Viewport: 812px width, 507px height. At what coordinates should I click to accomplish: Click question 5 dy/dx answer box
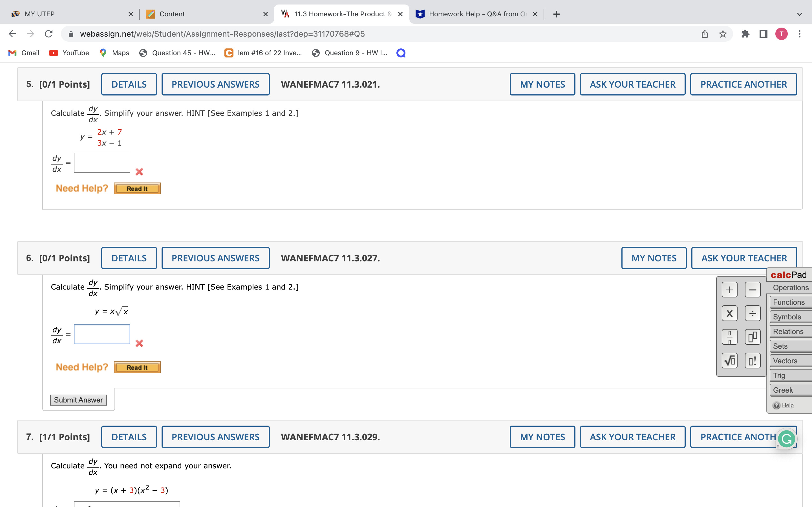point(102,163)
